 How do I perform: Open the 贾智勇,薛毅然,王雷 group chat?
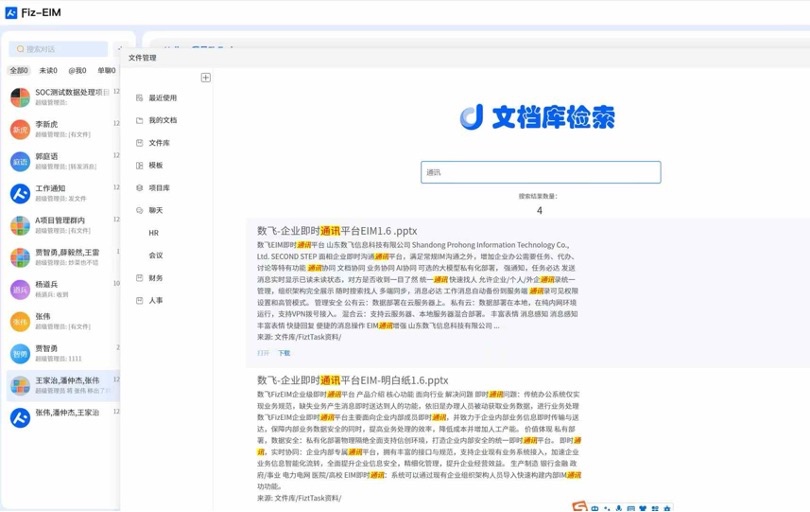[x=64, y=257]
